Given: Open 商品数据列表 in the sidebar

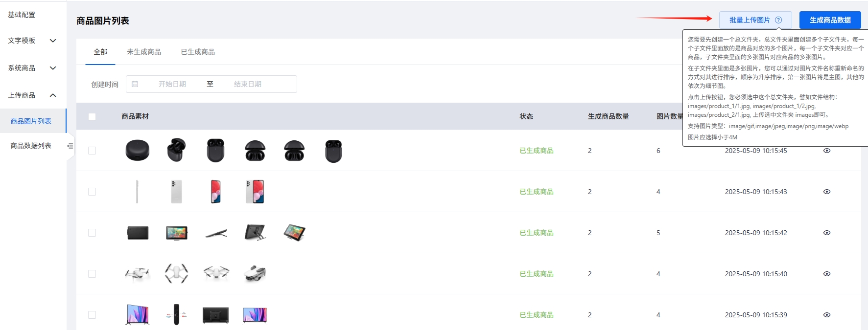Looking at the screenshot, I should pyautogui.click(x=31, y=146).
